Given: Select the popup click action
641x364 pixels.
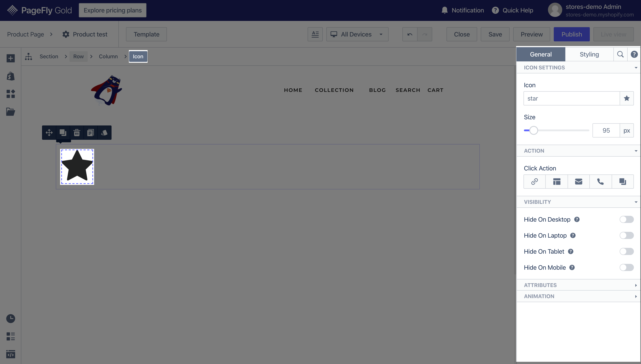Looking at the screenshot, I should [x=623, y=182].
